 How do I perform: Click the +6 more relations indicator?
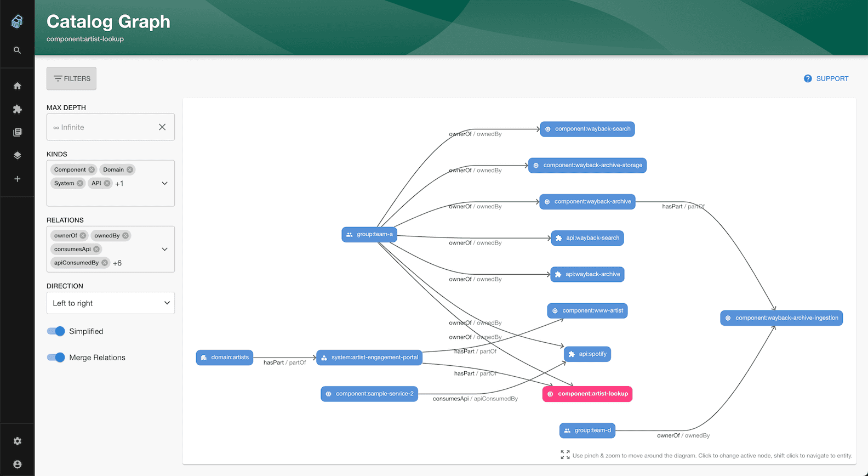(x=117, y=263)
